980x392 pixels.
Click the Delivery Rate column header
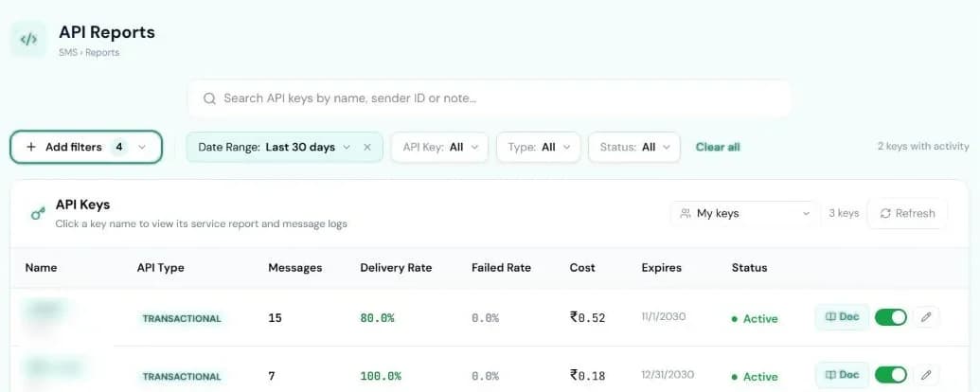point(396,268)
